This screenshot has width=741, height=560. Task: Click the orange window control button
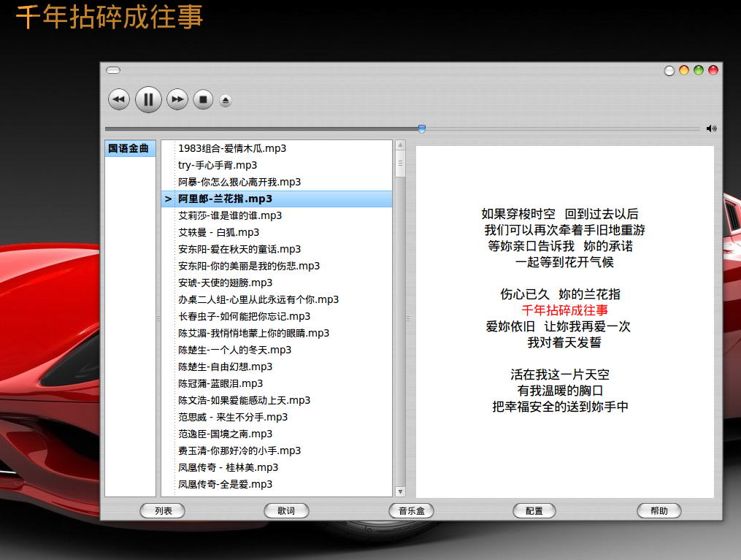(x=684, y=70)
